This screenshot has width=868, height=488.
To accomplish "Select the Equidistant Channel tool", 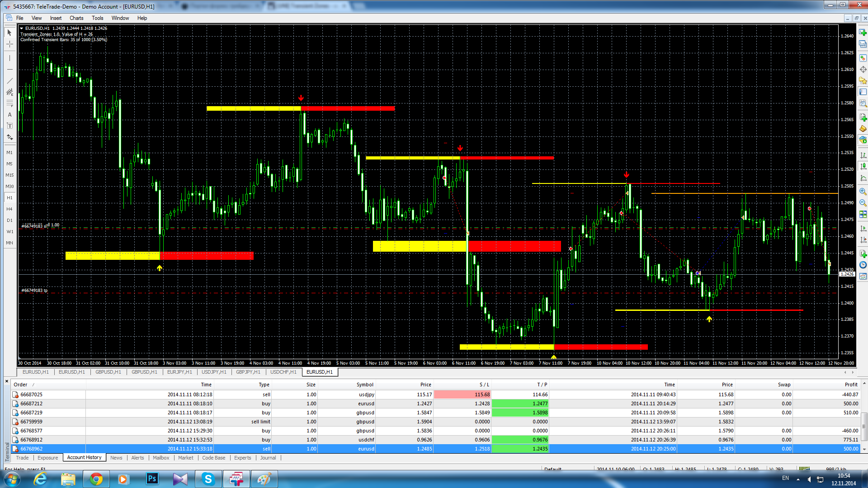I will coord(9,92).
